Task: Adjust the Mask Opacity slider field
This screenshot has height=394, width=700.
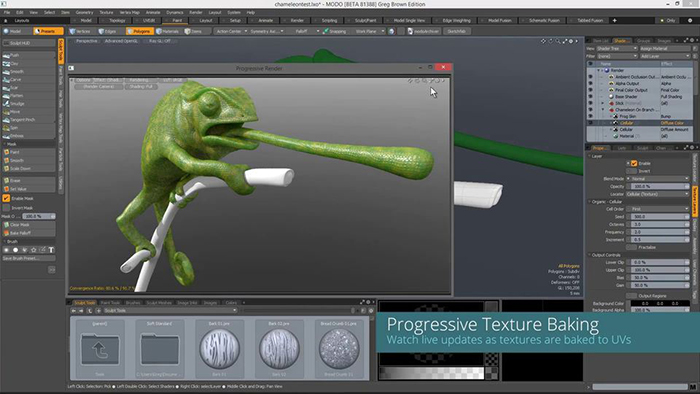Action: (x=39, y=216)
